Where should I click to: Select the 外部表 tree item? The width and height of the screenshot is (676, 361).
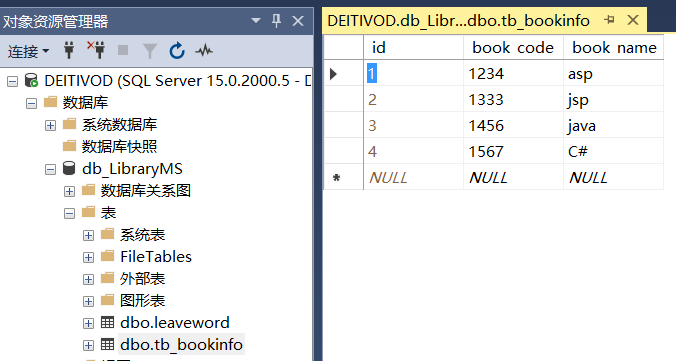click(x=142, y=279)
